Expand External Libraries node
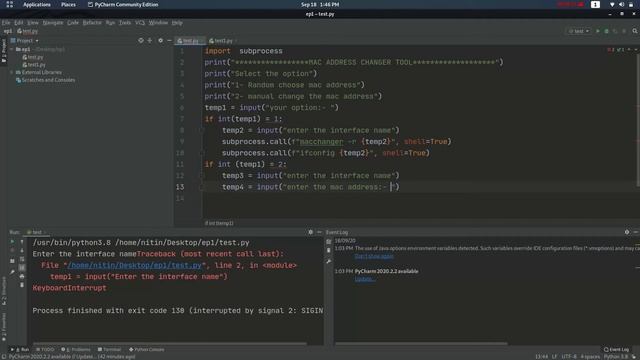 [12, 72]
